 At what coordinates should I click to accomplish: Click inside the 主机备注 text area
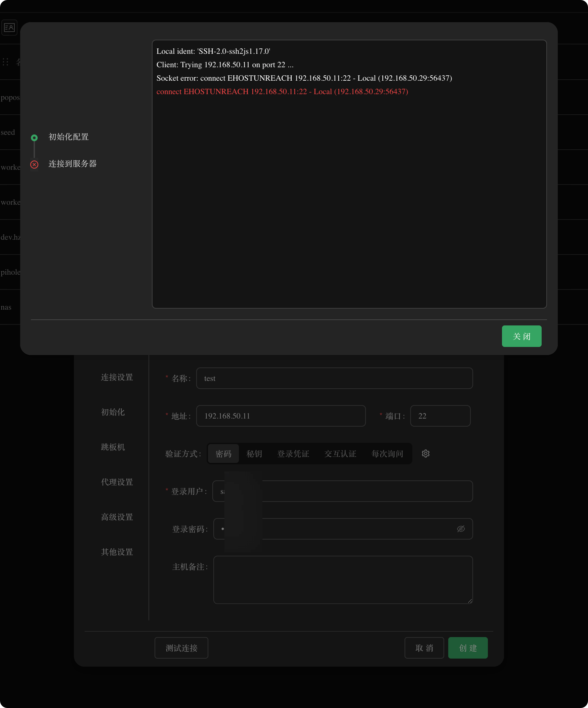tap(343, 580)
